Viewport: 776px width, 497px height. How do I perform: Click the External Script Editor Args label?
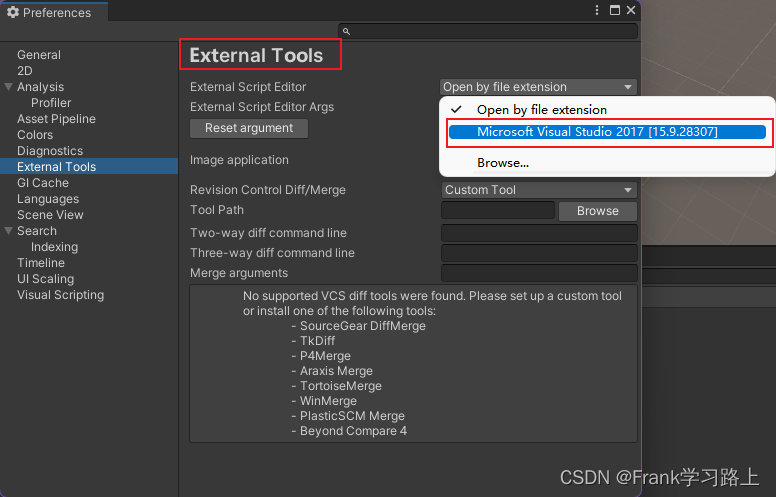pos(262,107)
